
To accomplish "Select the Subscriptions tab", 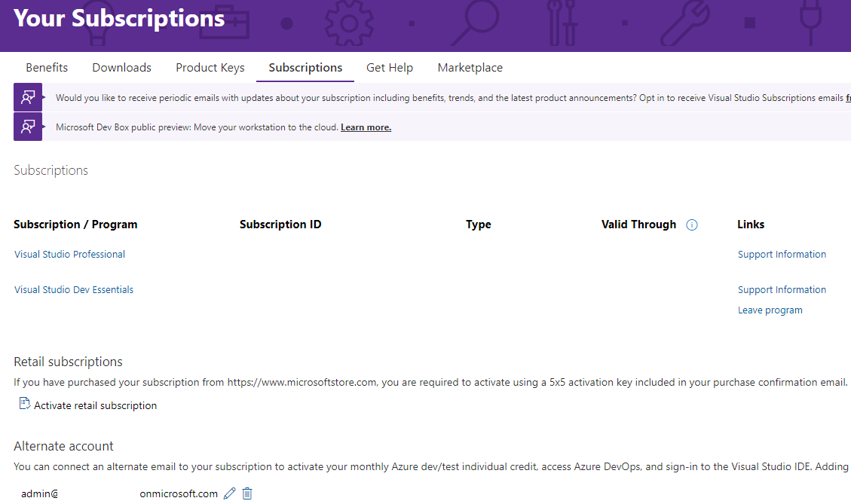I will [x=305, y=68].
